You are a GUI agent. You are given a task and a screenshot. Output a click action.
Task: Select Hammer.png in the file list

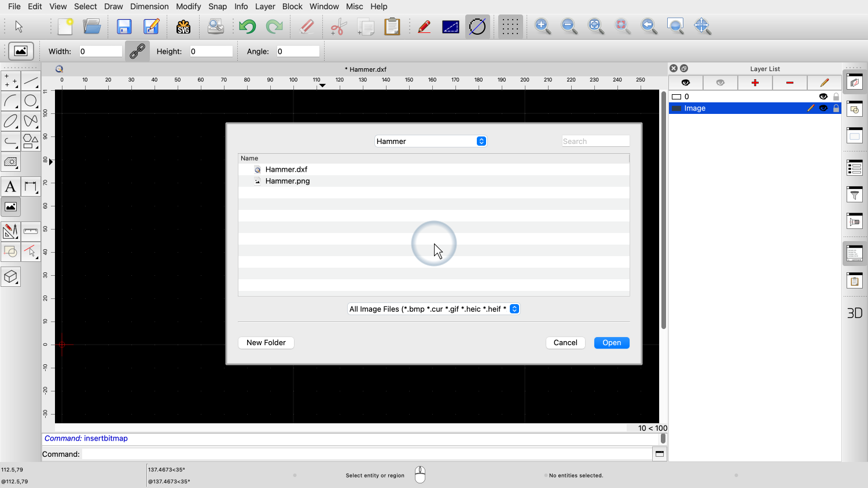288,181
